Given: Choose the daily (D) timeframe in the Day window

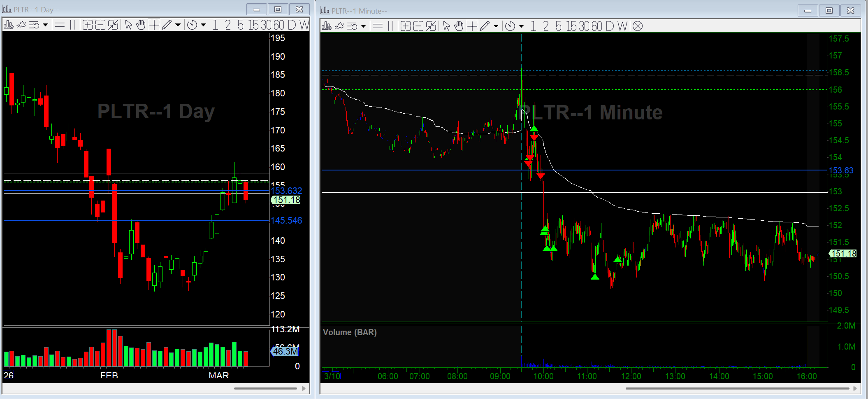Looking at the screenshot, I should coord(292,25).
